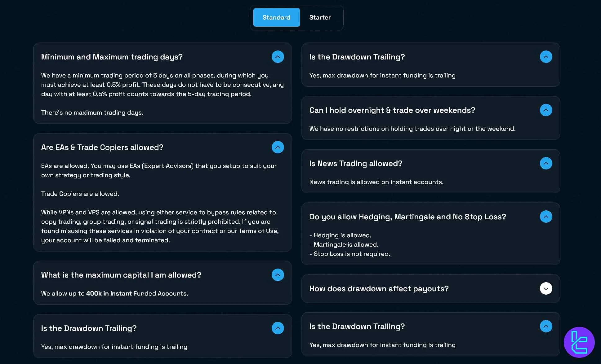
Task: Click the Is News Trading allowed heading
Action: (355, 164)
